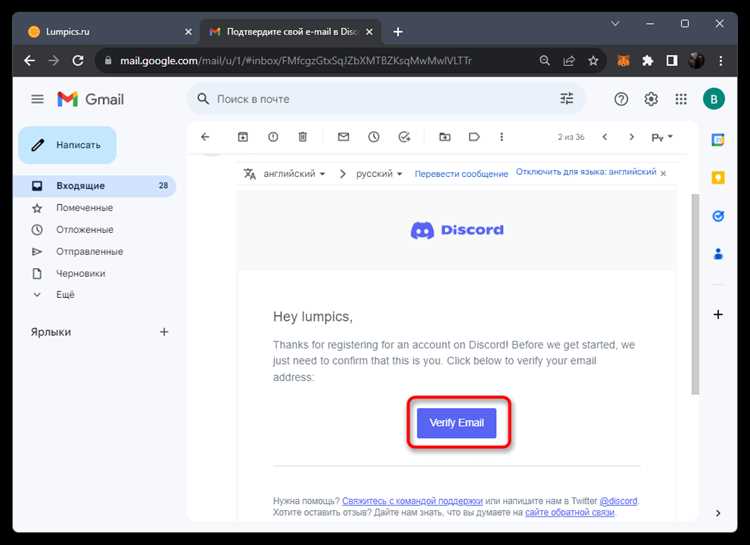Focus the Поиск в почте search field
This screenshot has height=545, width=750.
pos(385,99)
